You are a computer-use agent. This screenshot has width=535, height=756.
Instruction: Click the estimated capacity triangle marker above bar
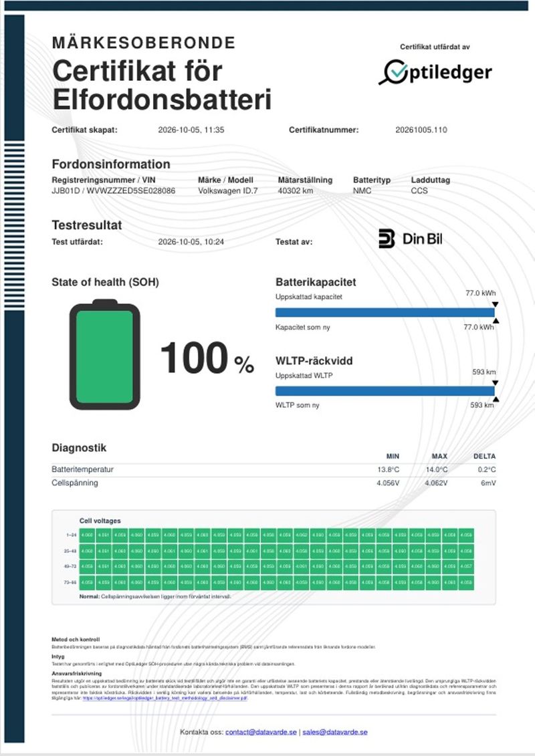pyautogui.click(x=495, y=305)
